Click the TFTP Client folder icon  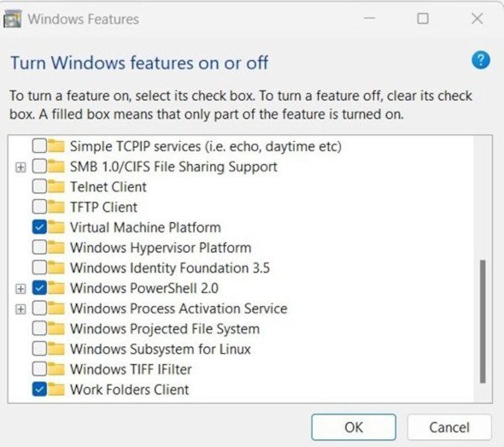(x=56, y=207)
